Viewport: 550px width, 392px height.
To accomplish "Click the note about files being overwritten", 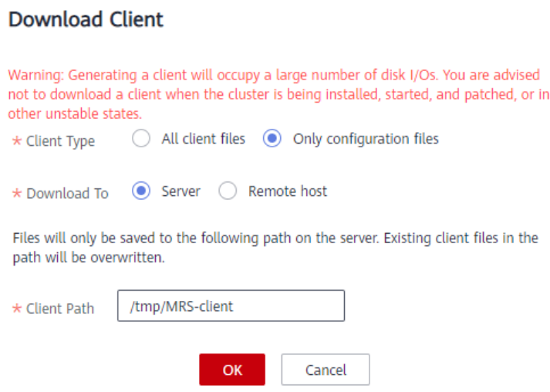I will (275, 248).
